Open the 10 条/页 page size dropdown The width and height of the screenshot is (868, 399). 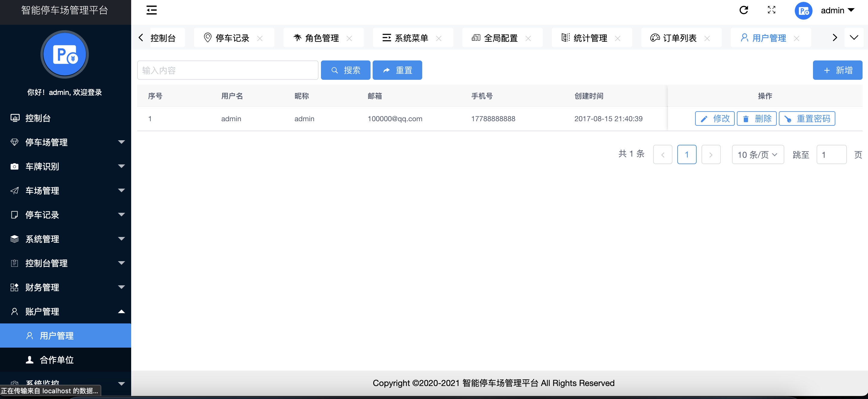pos(758,154)
